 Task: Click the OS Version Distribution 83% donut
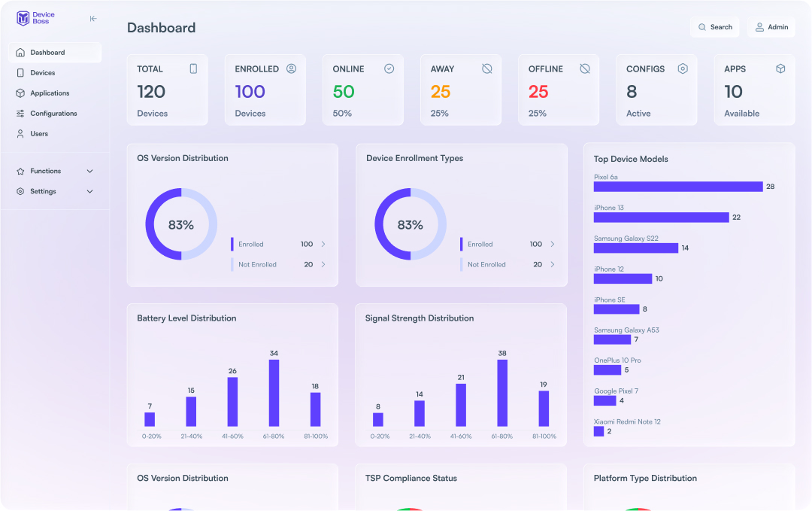(x=181, y=224)
